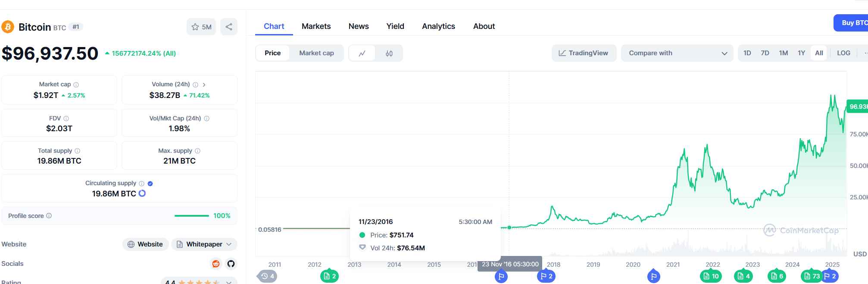
Task: Switch to the Chart tab
Action: pyautogui.click(x=274, y=26)
